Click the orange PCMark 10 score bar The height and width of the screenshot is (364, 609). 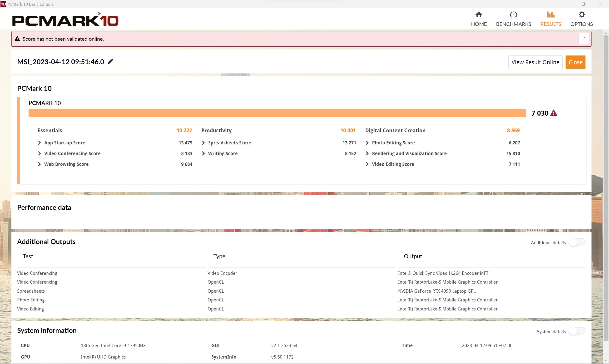(x=277, y=113)
